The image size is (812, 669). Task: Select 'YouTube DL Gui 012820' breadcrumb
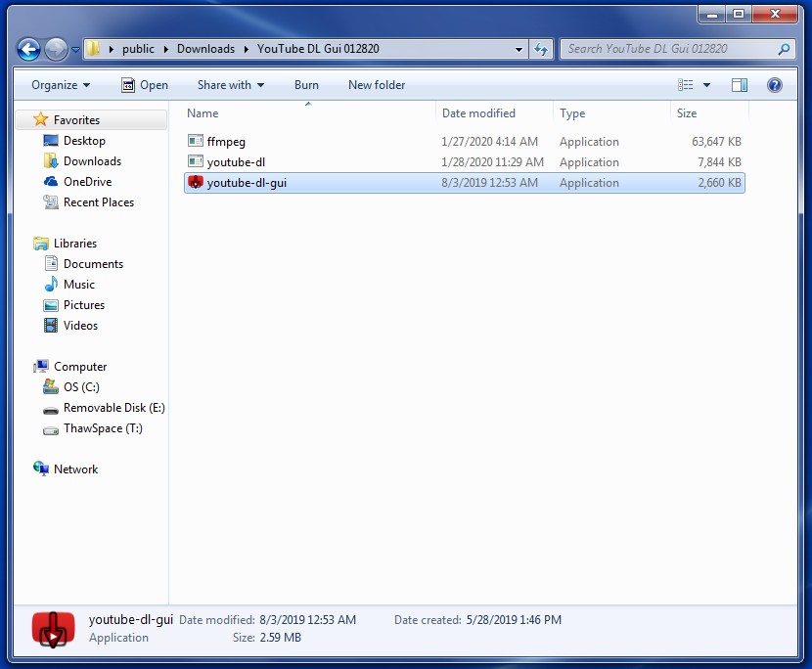[318, 49]
